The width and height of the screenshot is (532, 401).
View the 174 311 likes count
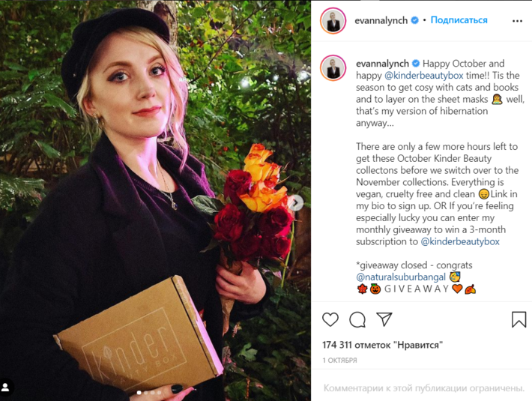(382, 345)
